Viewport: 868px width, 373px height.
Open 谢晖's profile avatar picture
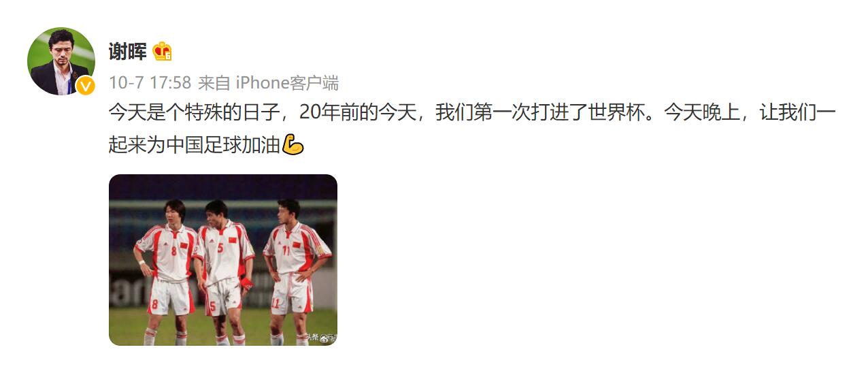pyautogui.click(x=61, y=61)
